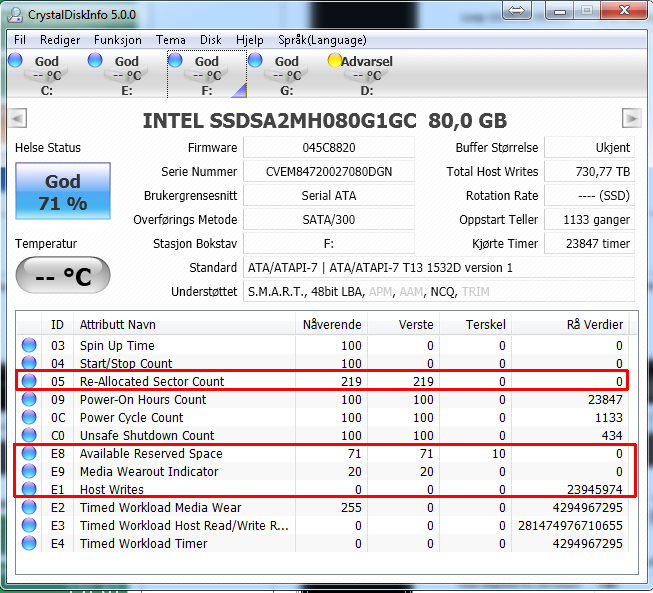
Task: Open the Funksjon menu
Action: pos(117,40)
